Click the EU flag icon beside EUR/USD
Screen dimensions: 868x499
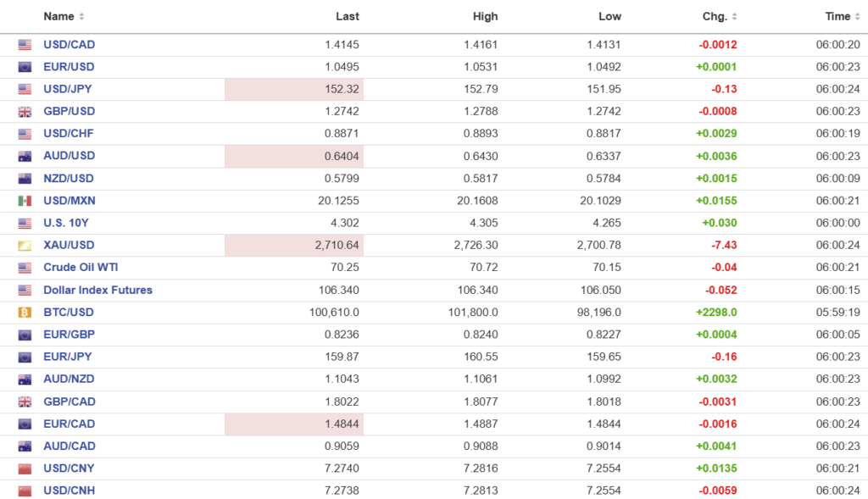[25, 67]
